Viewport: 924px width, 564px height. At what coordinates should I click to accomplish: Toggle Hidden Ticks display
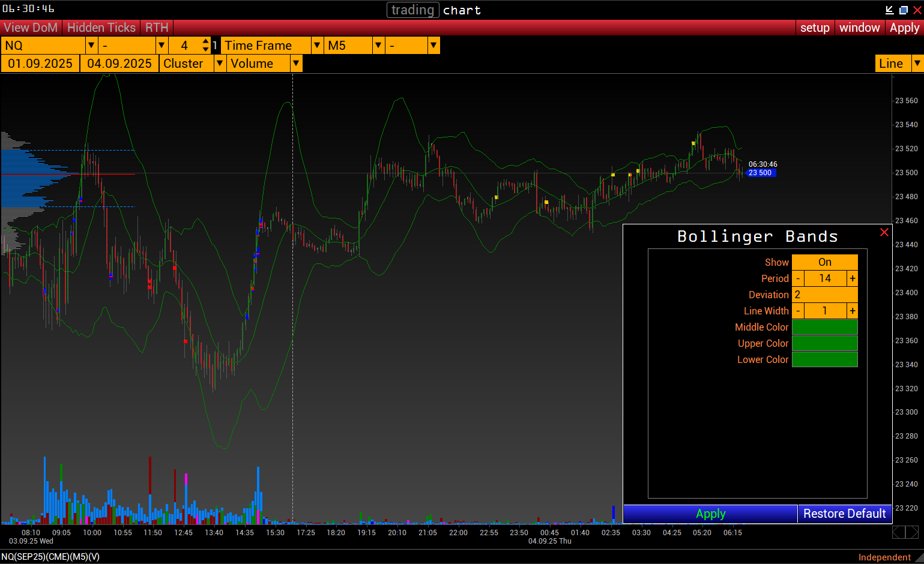[101, 28]
